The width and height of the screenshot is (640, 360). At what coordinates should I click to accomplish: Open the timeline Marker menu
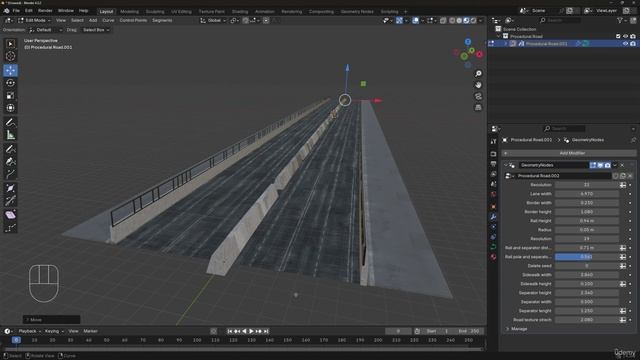[90, 331]
